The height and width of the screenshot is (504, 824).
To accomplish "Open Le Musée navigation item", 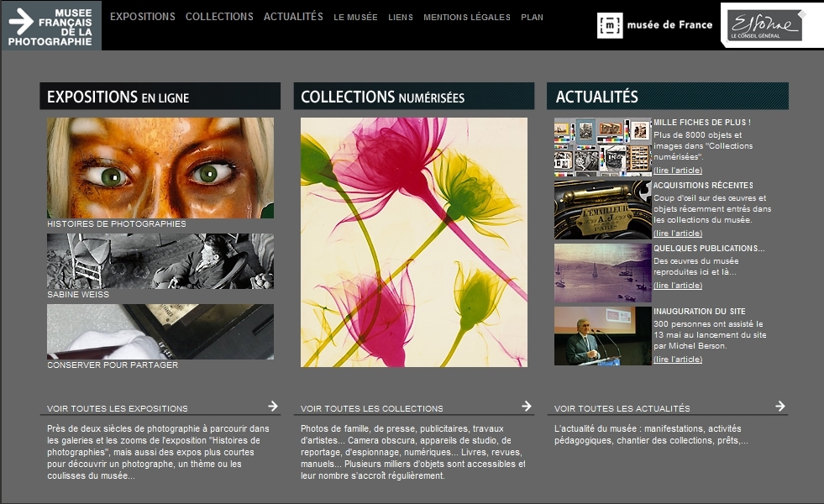I will [x=355, y=18].
